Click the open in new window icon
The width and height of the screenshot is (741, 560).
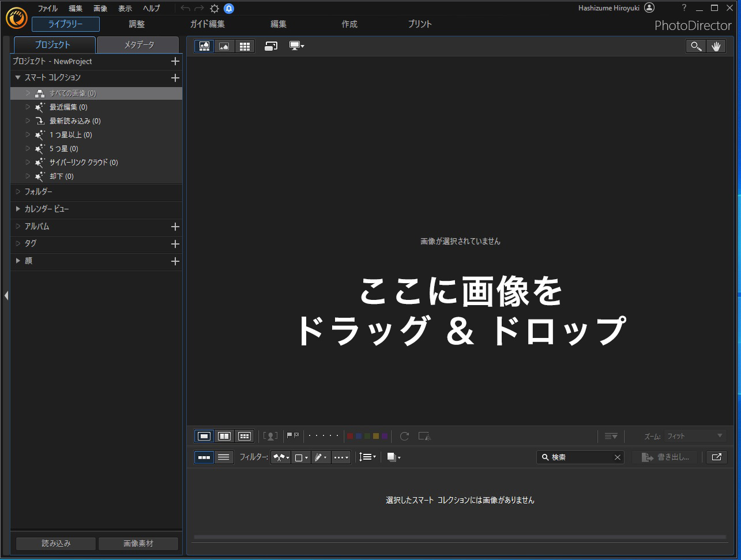coord(716,457)
